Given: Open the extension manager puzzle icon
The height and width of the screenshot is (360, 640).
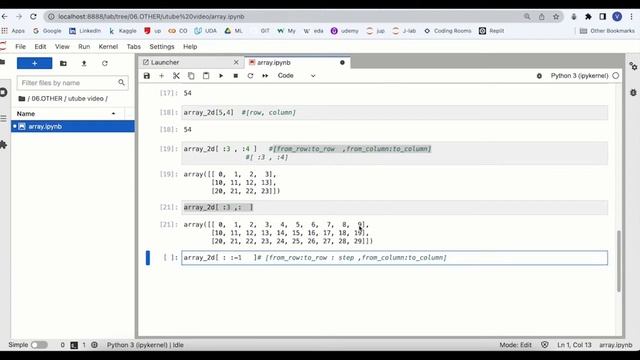Looking at the screenshot, I should tap(3, 144).
